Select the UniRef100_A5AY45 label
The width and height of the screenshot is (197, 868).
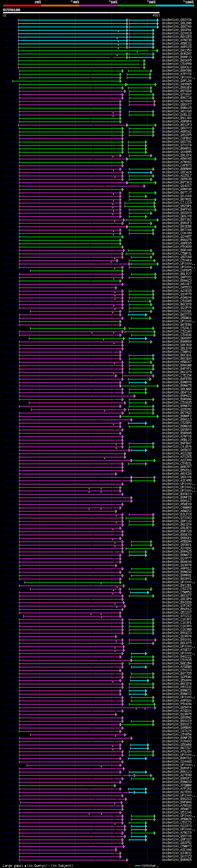click(x=177, y=159)
